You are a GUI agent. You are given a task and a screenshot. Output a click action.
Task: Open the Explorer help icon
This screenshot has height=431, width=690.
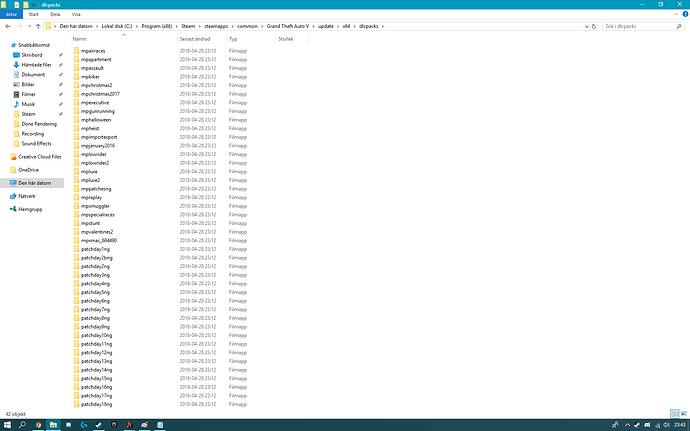(685, 14)
